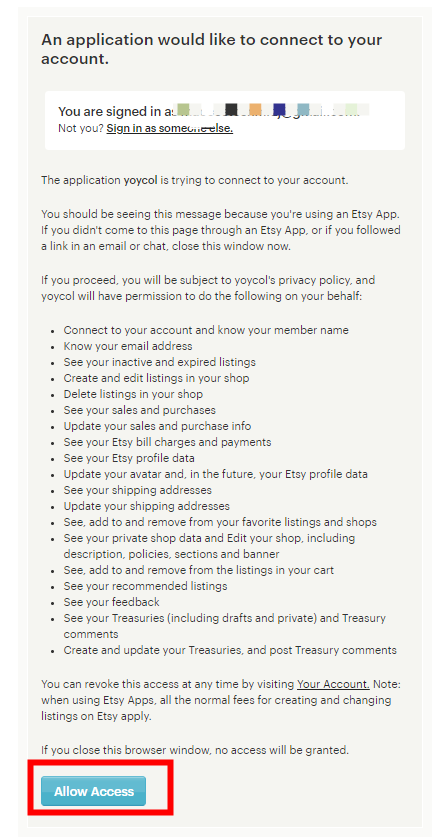Click 'Update your sales and purchase info' item
The height and width of the screenshot is (840, 447).
pos(158,426)
